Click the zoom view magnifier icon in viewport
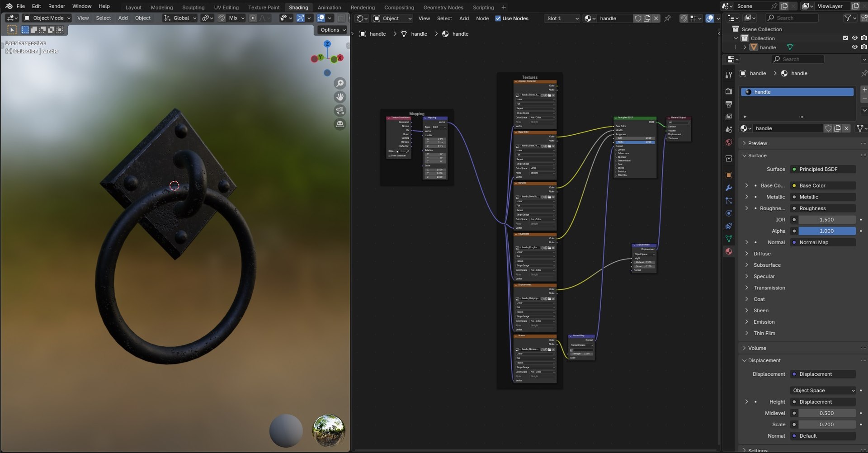This screenshot has height=453, width=868. click(340, 83)
